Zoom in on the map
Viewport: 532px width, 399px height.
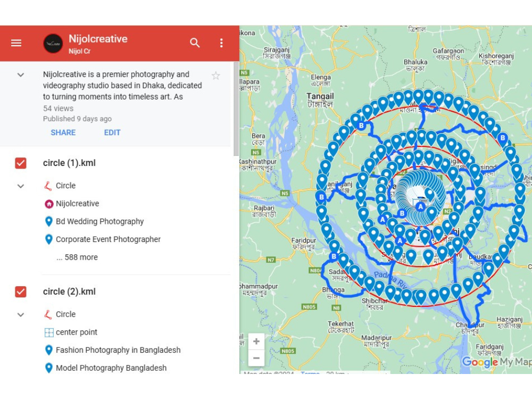pyautogui.click(x=256, y=342)
